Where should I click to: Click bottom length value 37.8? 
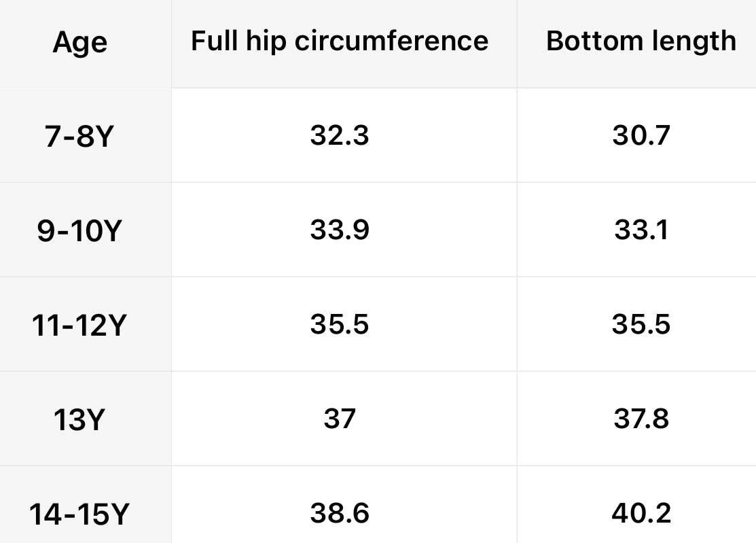[641, 419]
